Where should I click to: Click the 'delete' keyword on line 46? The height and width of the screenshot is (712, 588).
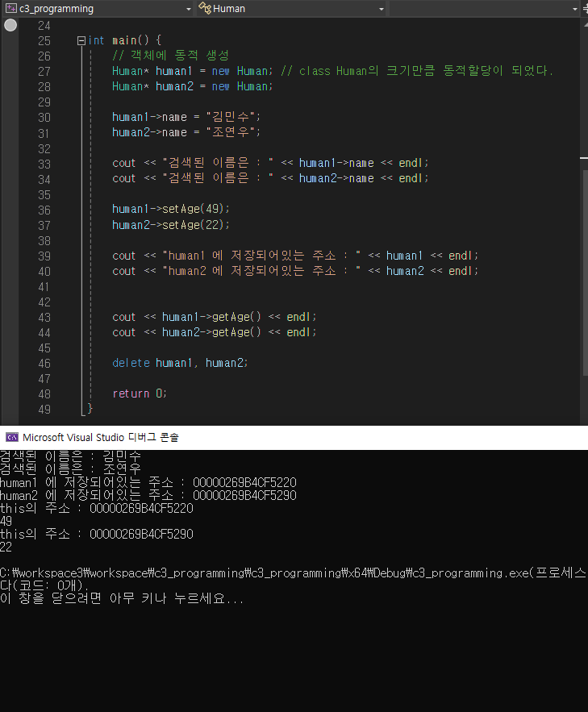click(131, 363)
